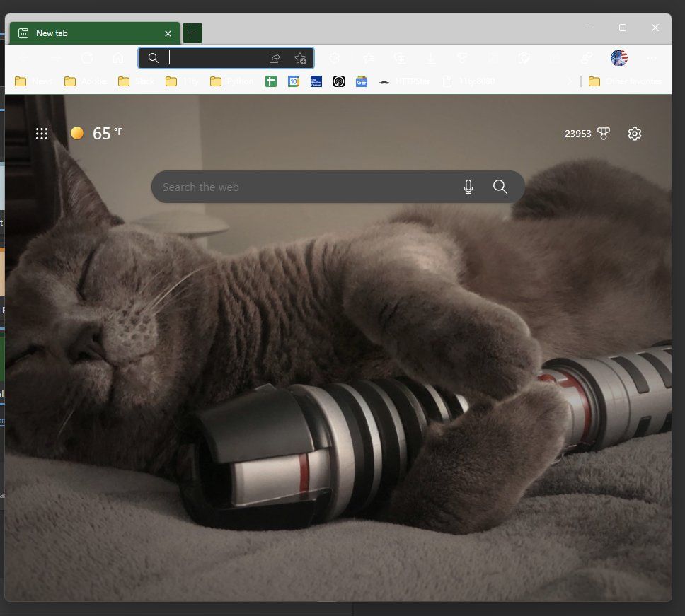This screenshot has height=616, width=685.
Task: Open the Slack favorites folder
Action: [137, 81]
